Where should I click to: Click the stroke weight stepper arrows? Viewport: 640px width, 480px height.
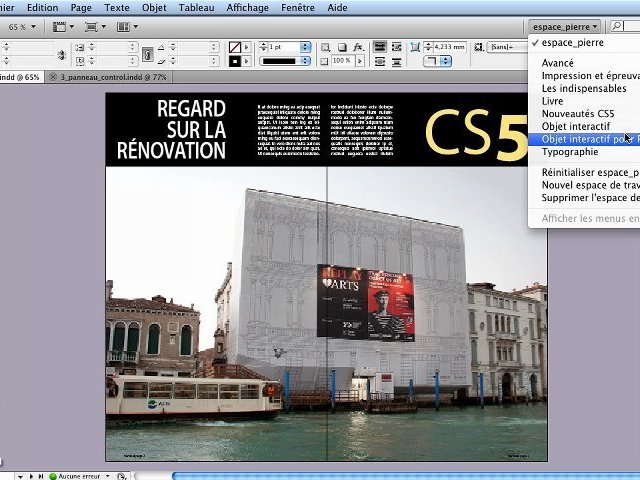(x=263, y=47)
